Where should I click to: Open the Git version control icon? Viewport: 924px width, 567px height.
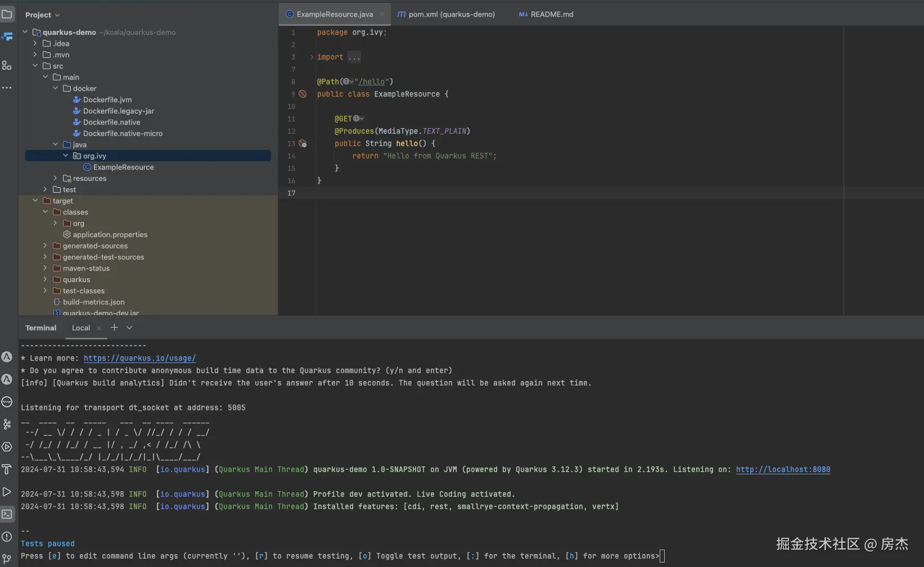7,559
